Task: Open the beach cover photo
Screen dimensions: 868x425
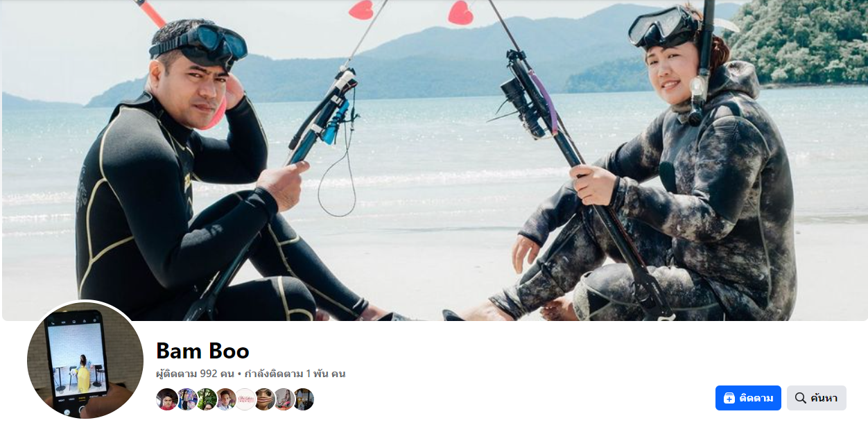Action: (x=434, y=160)
